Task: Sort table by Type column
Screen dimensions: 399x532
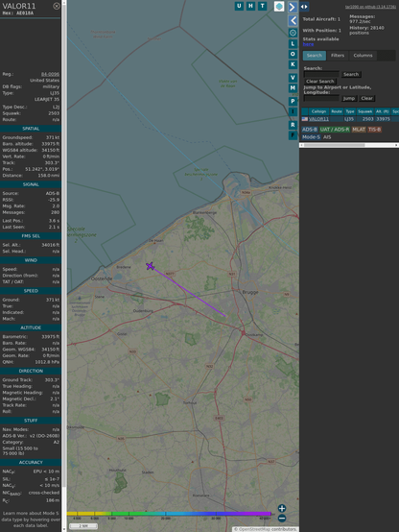Action: tap(350, 111)
